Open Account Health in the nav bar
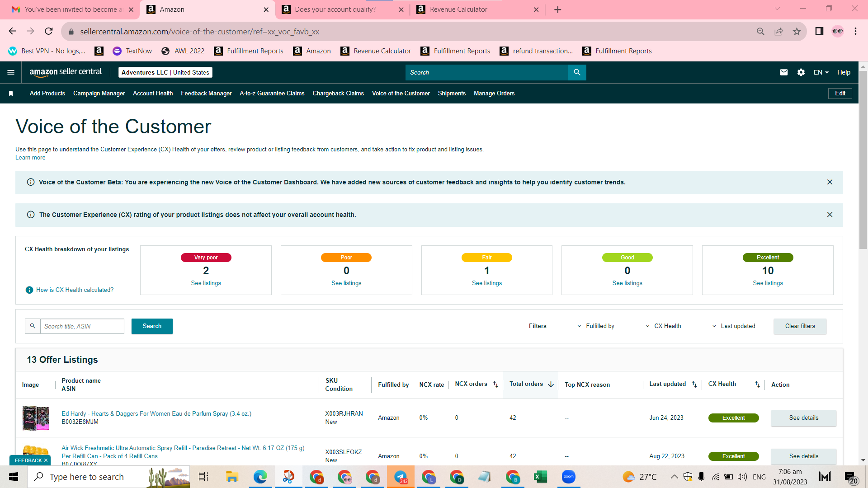 click(153, 94)
